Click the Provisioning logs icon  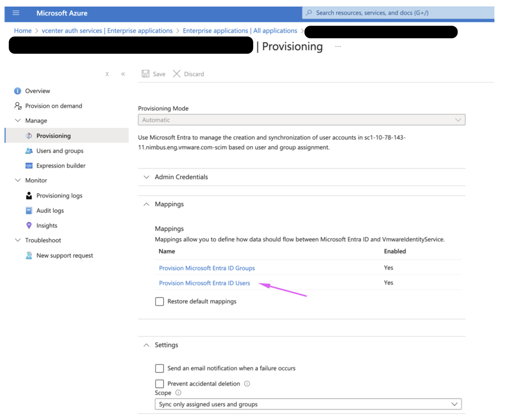click(29, 196)
